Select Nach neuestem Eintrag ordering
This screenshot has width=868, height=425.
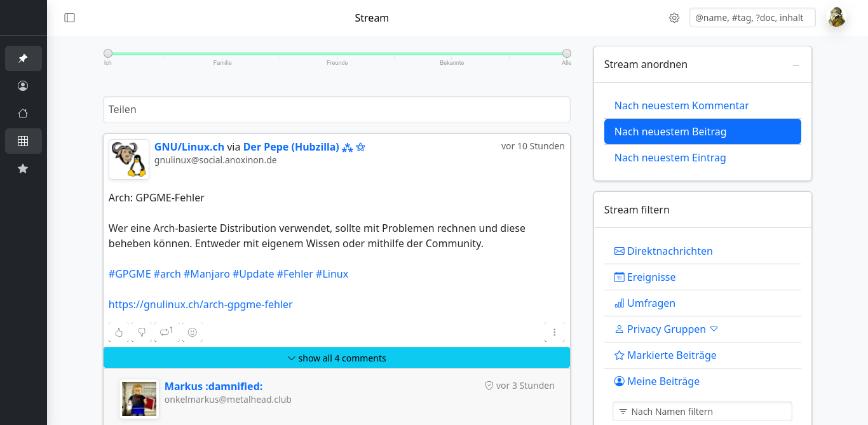pyautogui.click(x=670, y=158)
